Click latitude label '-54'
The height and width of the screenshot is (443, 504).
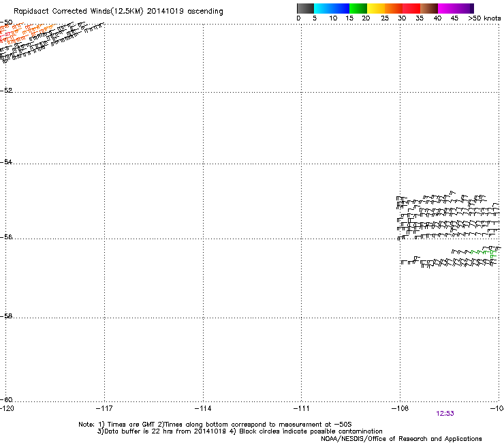[x=6, y=162]
